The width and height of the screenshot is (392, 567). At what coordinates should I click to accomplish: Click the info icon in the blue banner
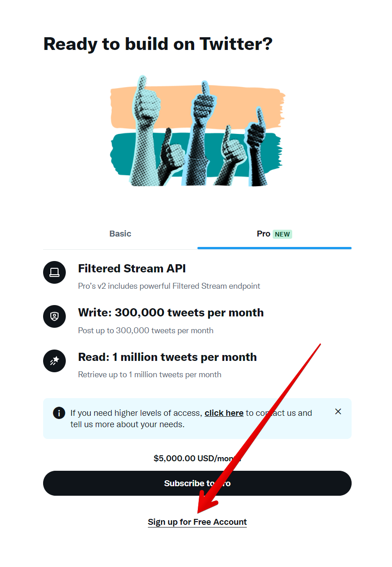tap(59, 413)
